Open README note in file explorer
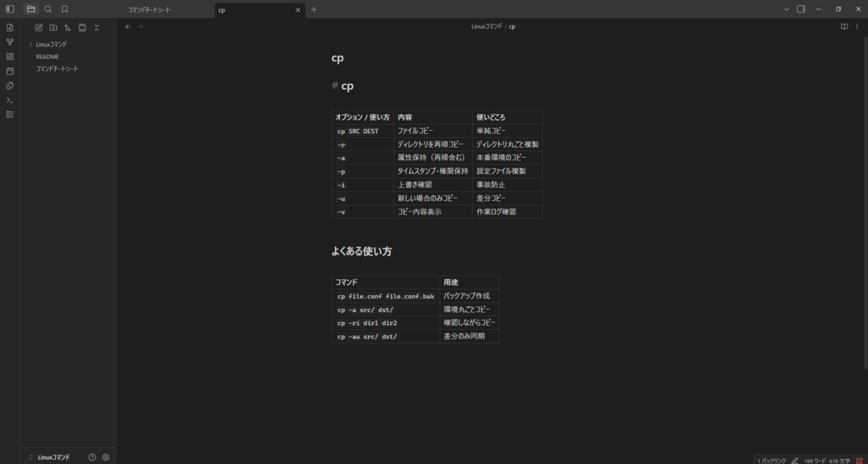 point(47,57)
